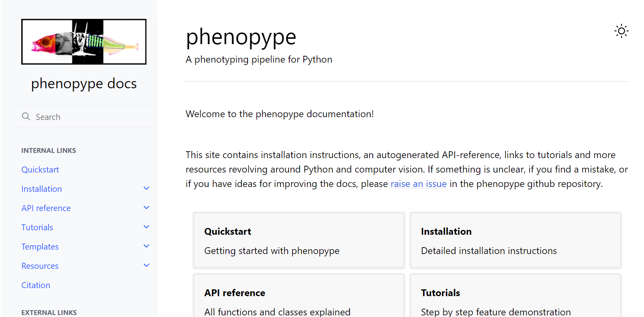Follow the "raise an issue" link

click(418, 184)
